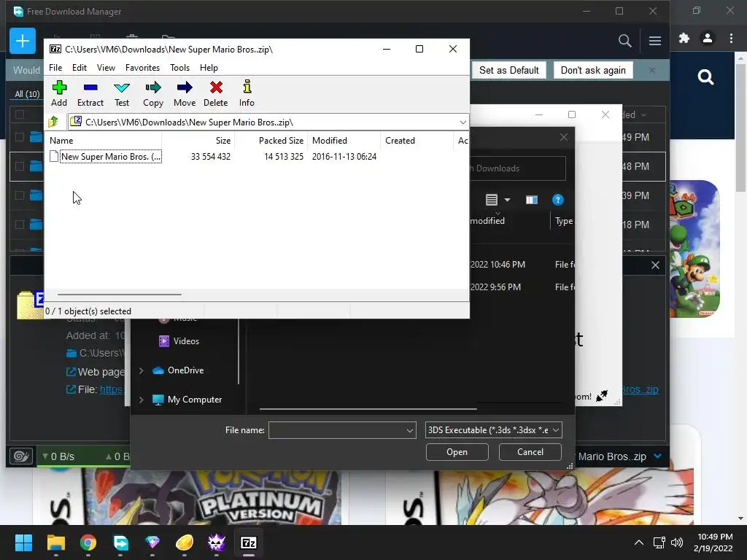This screenshot has height=560, width=747.
Task: Open the File menu in 7-Zip
Action: pyautogui.click(x=55, y=68)
